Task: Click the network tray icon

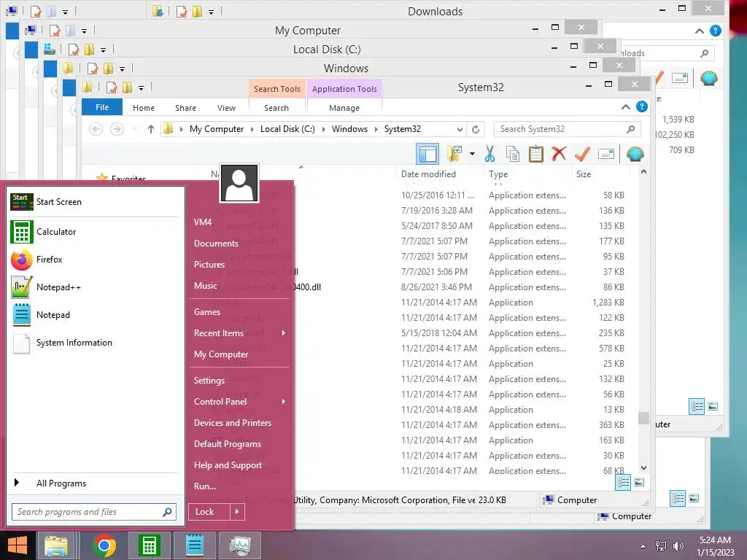Action: 661,546
